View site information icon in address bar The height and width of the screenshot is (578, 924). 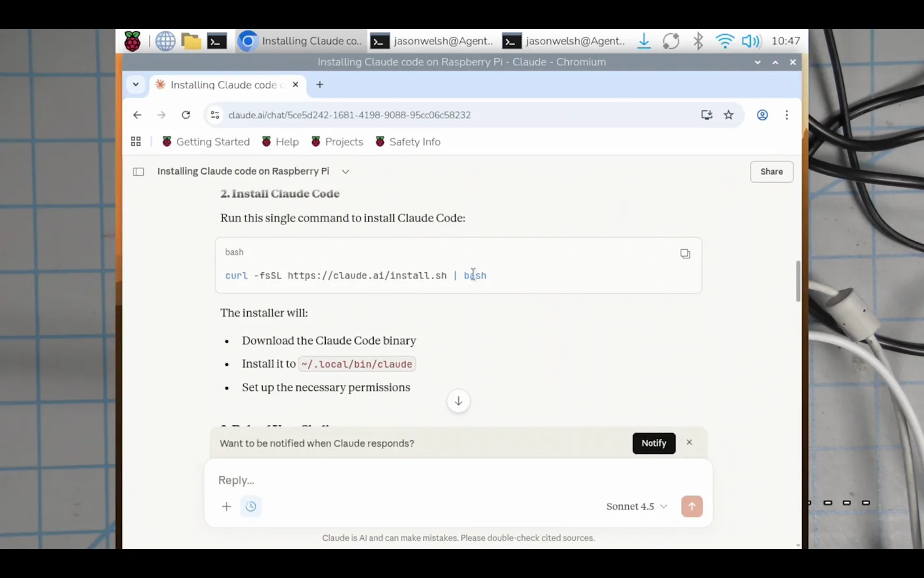(215, 115)
